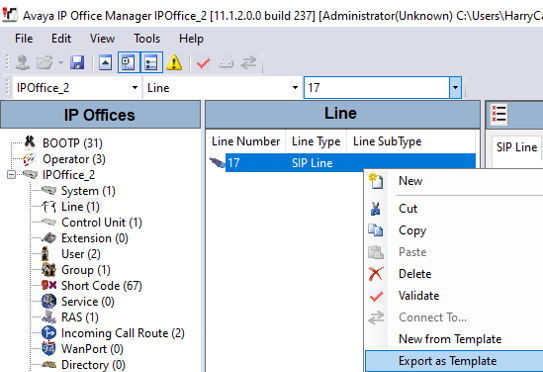Viewport: 543px width, 372px height.
Task: Expand the IPOffice_2 system dropdown
Action: click(x=135, y=88)
